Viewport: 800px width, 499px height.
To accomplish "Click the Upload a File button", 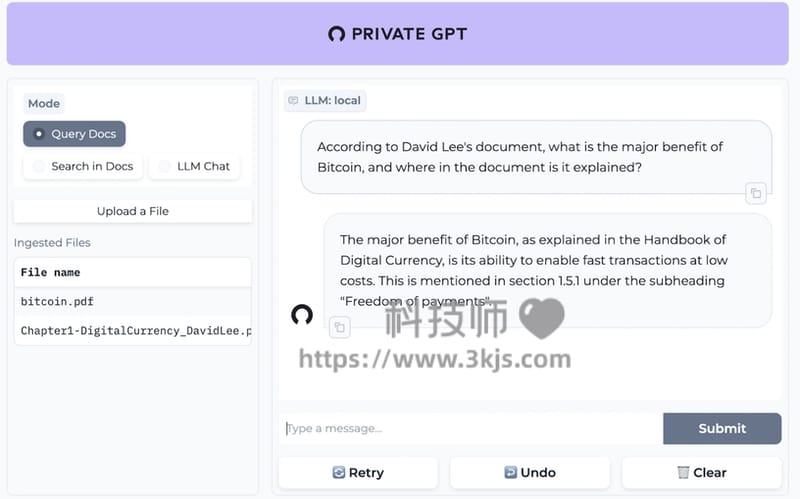I will point(133,211).
